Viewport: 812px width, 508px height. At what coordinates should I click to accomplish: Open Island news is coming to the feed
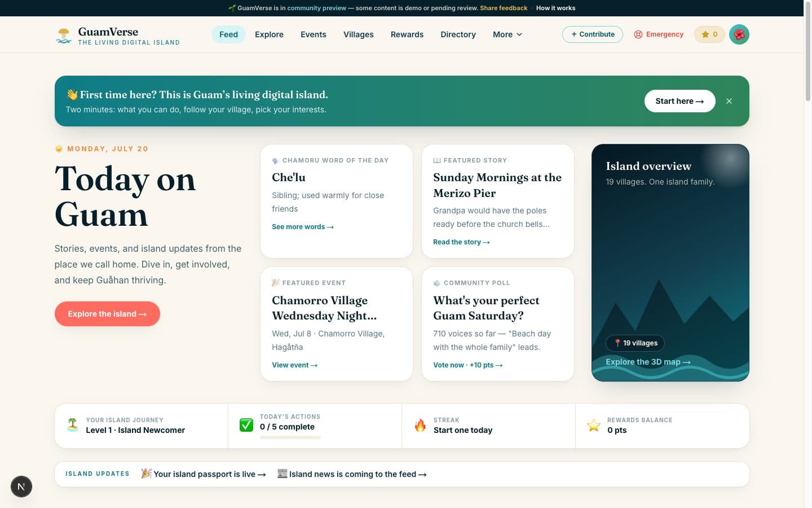[x=352, y=474]
